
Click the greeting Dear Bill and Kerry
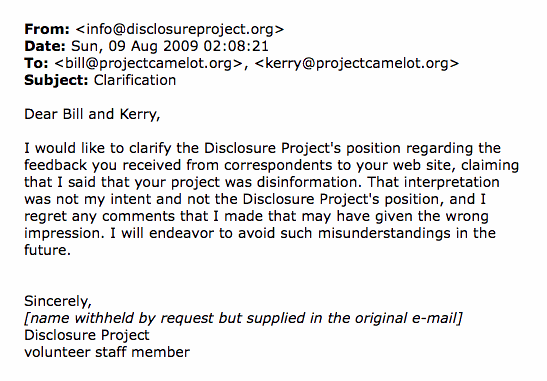click(92, 114)
